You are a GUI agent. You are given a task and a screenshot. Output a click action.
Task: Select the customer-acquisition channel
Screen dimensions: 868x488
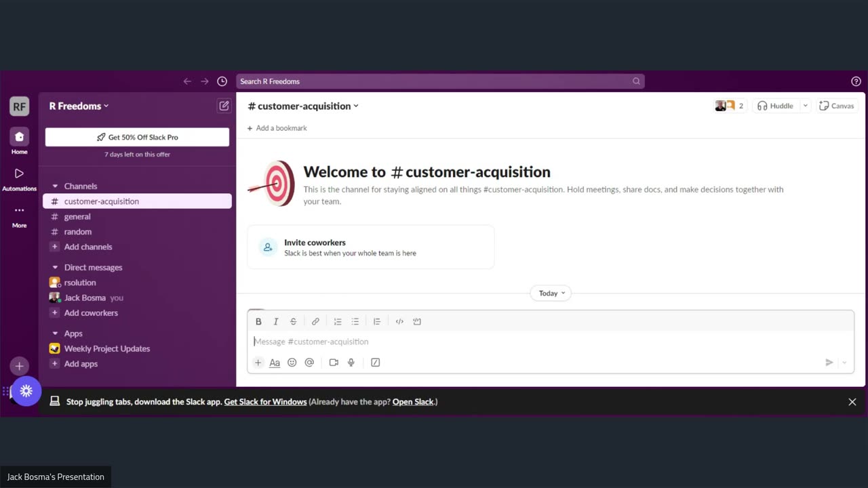pyautogui.click(x=137, y=201)
